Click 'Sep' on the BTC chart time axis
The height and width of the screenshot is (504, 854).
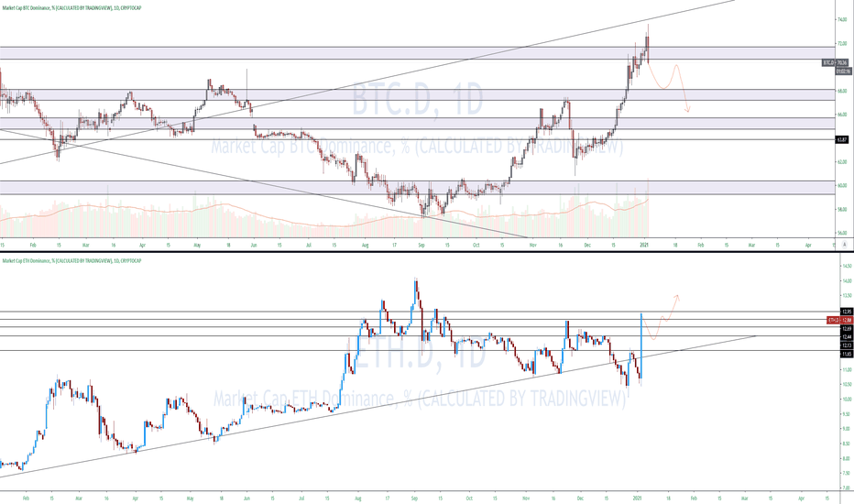tap(422, 246)
